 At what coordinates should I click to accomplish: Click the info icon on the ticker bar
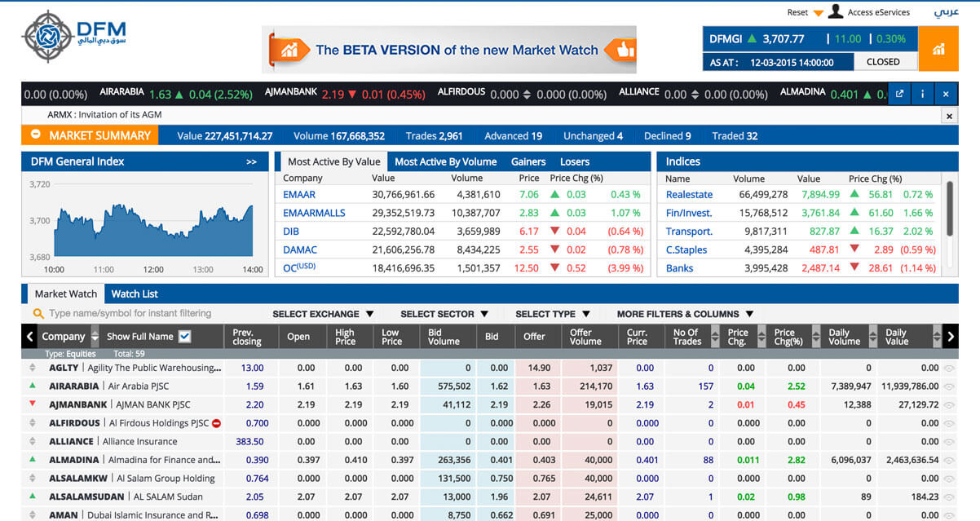(922, 94)
